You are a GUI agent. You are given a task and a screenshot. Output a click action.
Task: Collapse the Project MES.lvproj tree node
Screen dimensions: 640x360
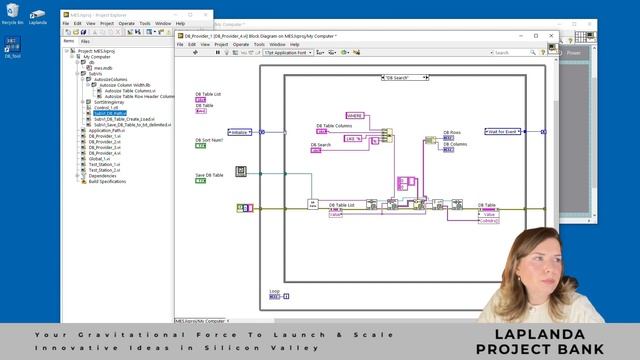tap(67, 51)
